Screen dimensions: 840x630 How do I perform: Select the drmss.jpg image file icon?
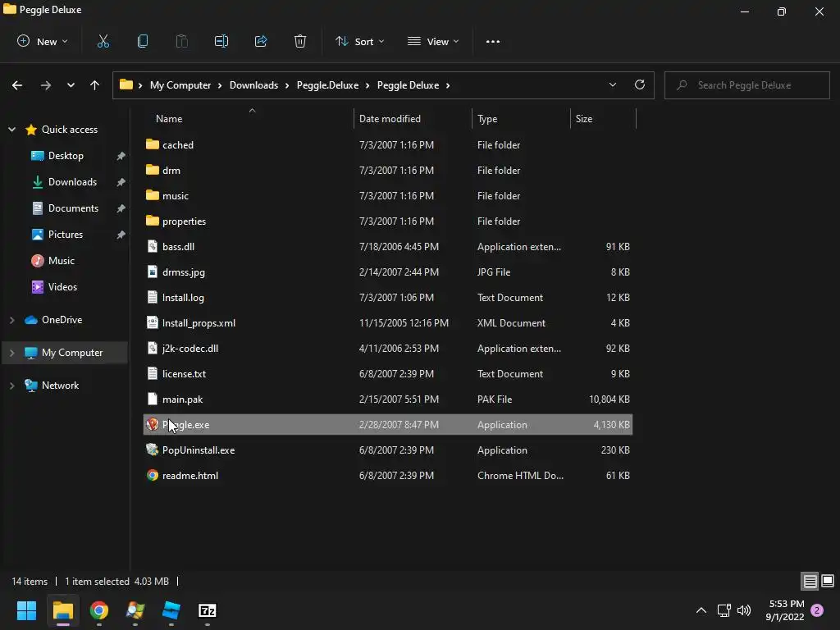pyautogui.click(x=153, y=272)
